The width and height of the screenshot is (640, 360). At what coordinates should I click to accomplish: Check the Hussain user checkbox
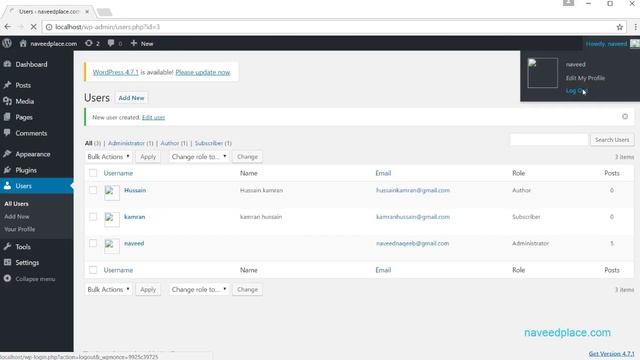click(93, 190)
